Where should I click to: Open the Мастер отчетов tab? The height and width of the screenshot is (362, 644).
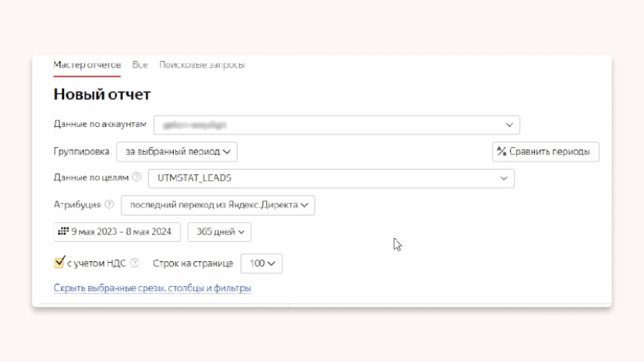pyautogui.click(x=87, y=65)
